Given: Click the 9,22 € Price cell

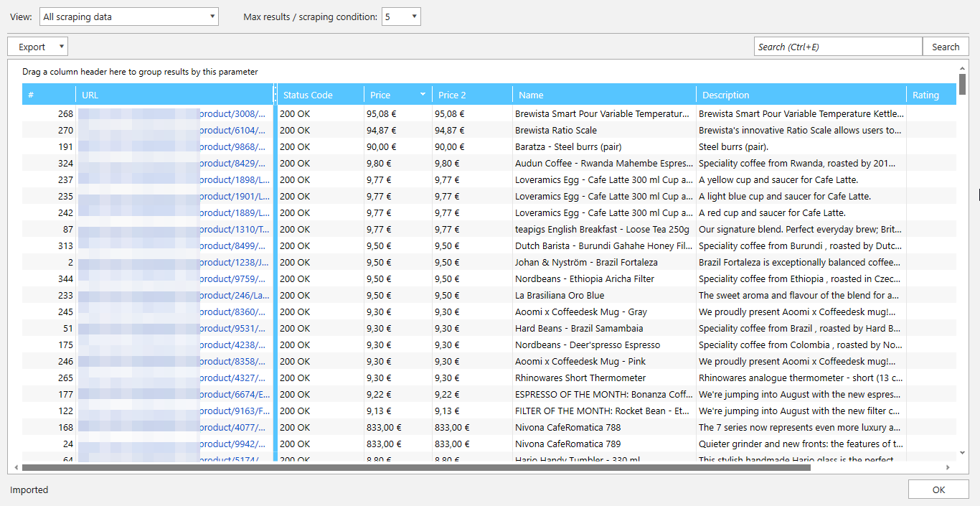Looking at the screenshot, I should tap(398, 394).
